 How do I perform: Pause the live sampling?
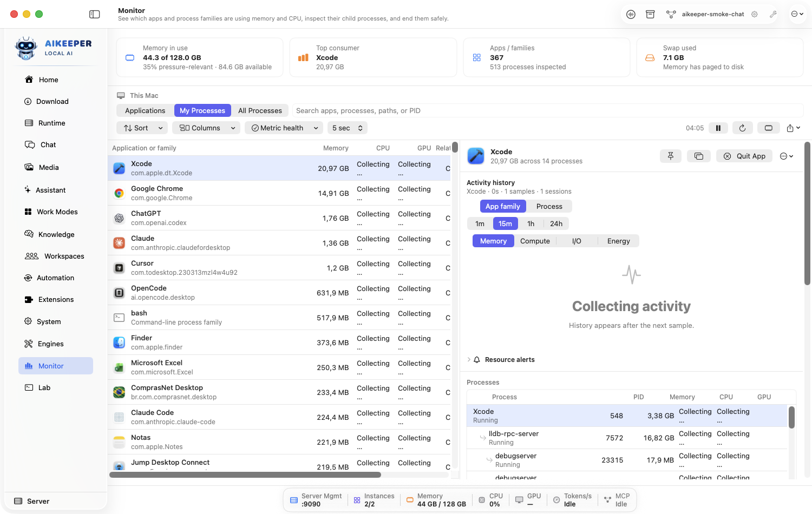[x=718, y=128]
